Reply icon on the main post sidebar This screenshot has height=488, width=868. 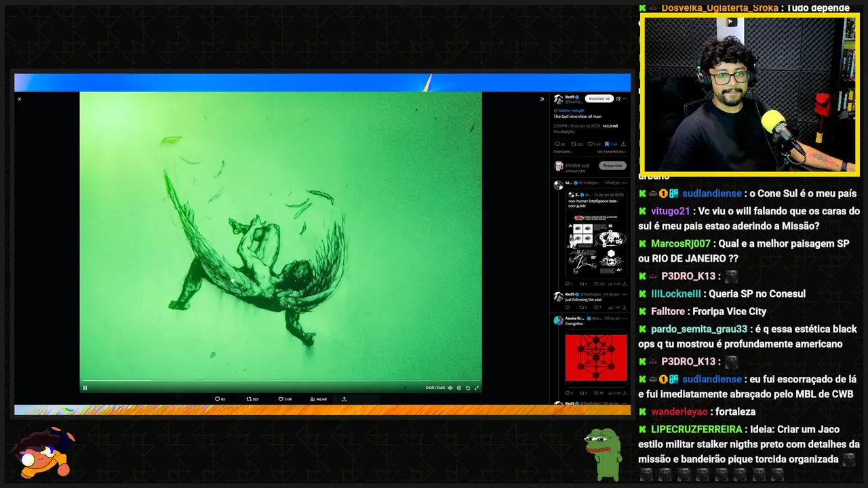(x=557, y=144)
